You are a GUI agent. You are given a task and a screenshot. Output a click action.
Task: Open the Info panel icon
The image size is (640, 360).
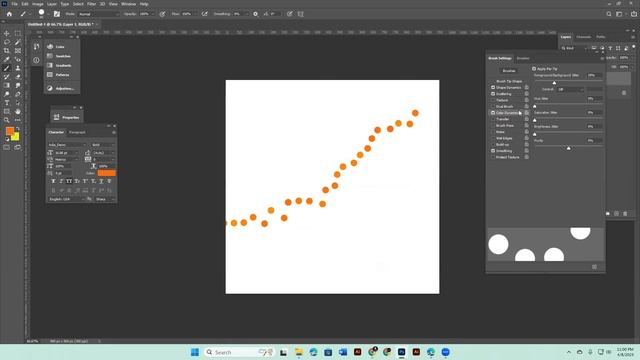pyautogui.click(x=36, y=60)
